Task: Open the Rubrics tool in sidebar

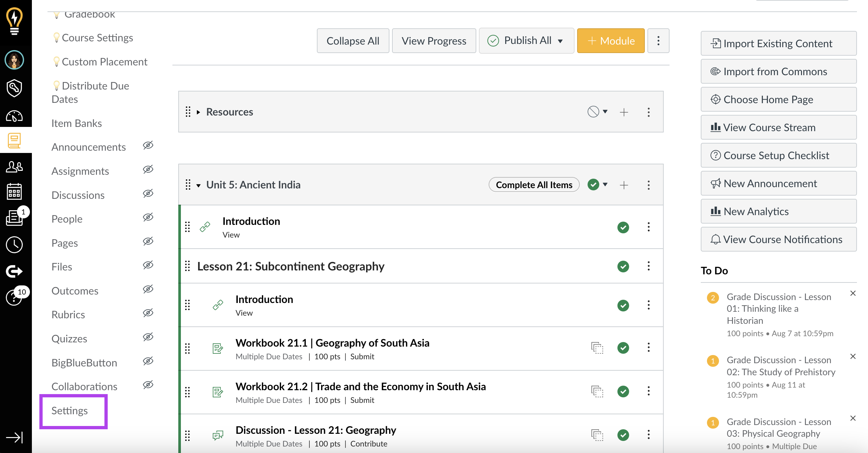Action: pyautogui.click(x=67, y=314)
